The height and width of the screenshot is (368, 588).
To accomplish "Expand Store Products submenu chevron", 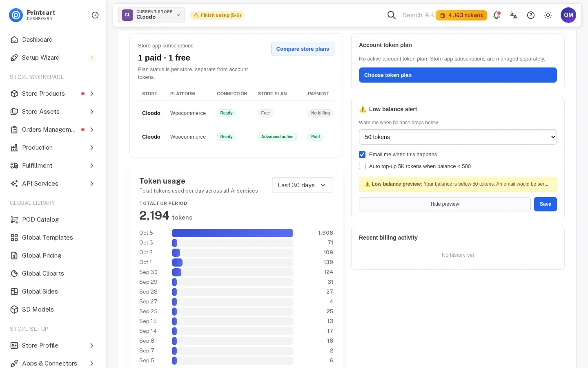I will [x=92, y=94].
